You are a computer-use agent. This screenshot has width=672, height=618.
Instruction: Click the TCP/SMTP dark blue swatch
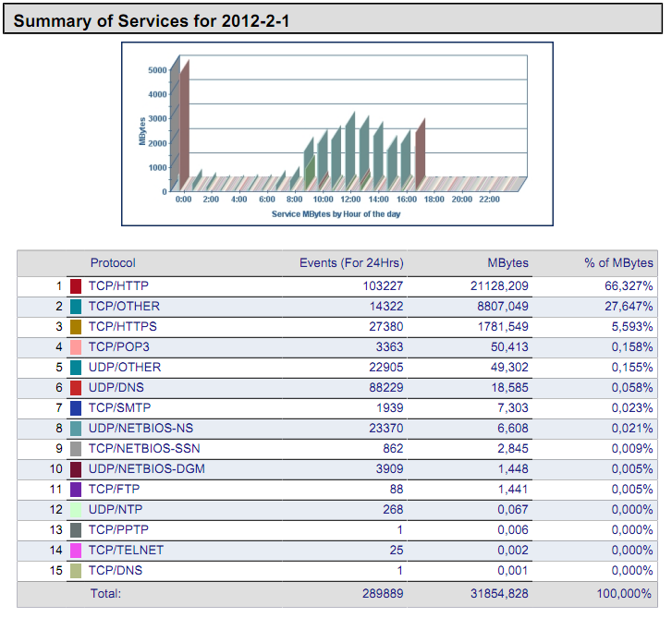76,408
